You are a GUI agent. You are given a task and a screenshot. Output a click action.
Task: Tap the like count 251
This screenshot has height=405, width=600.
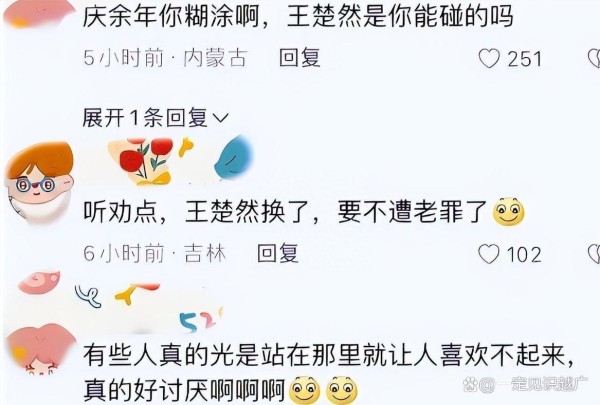point(525,59)
